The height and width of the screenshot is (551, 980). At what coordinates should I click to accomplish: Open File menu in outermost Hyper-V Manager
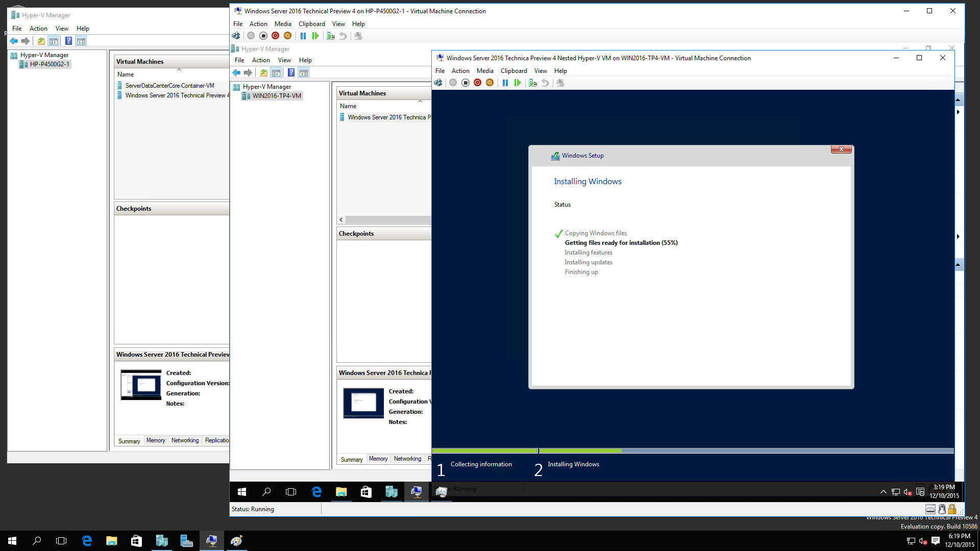[17, 29]
